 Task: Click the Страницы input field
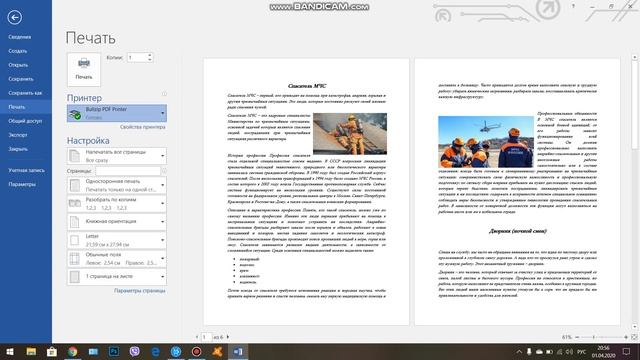(x=128, y=171)
